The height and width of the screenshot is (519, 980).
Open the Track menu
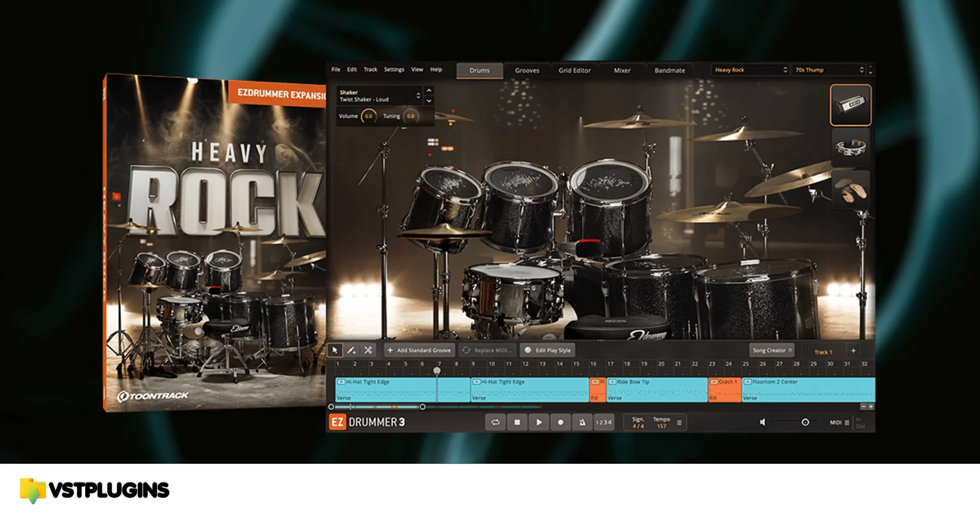370,70
